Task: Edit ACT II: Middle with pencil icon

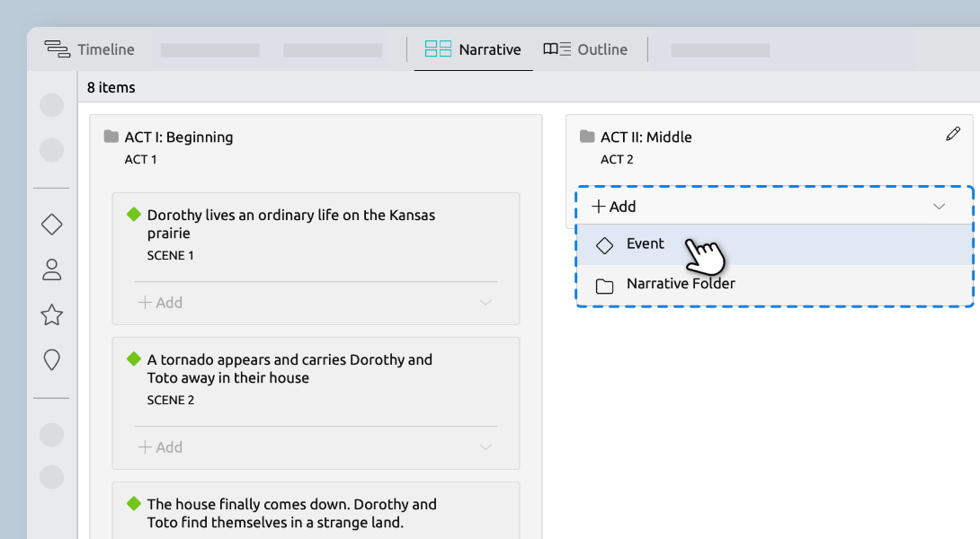Action: pyautogui.click(x=953, y=134)
